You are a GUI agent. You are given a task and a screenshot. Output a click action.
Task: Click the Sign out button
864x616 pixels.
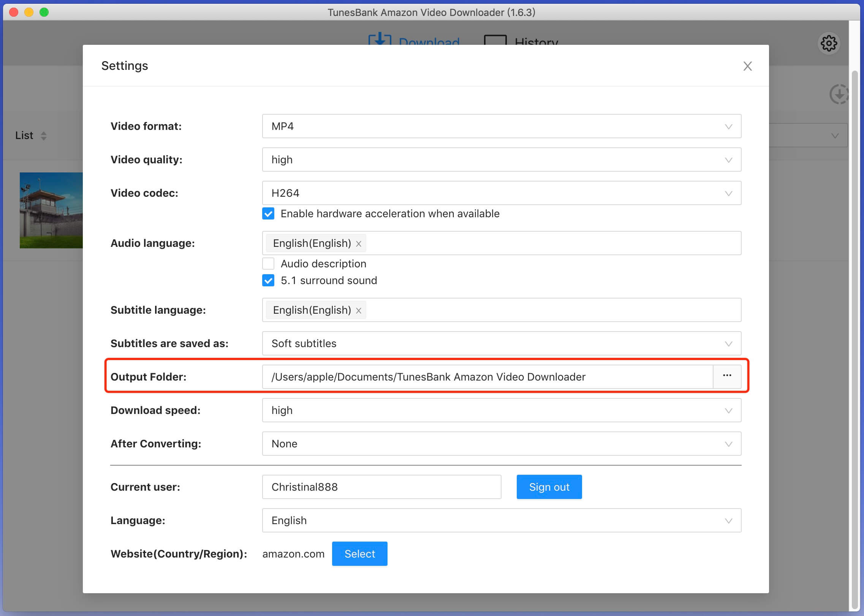pyautogui.click(x=549, y=487)
